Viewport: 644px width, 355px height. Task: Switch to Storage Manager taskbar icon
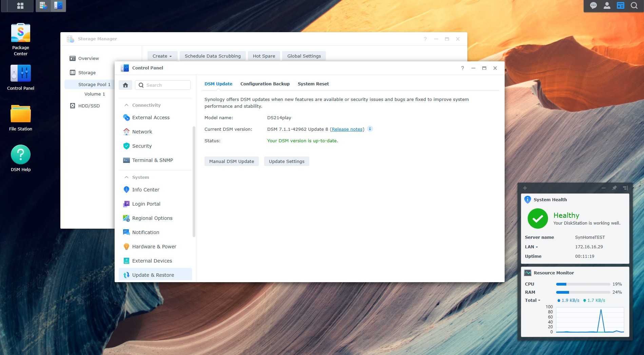pyautogui.click(x=43, y=6)
